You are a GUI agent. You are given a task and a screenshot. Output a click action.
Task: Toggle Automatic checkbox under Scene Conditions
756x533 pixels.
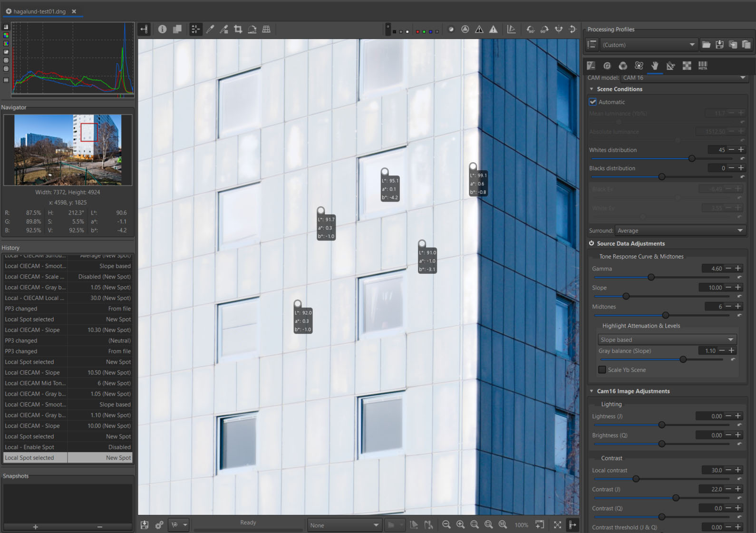tap(593, 102)
